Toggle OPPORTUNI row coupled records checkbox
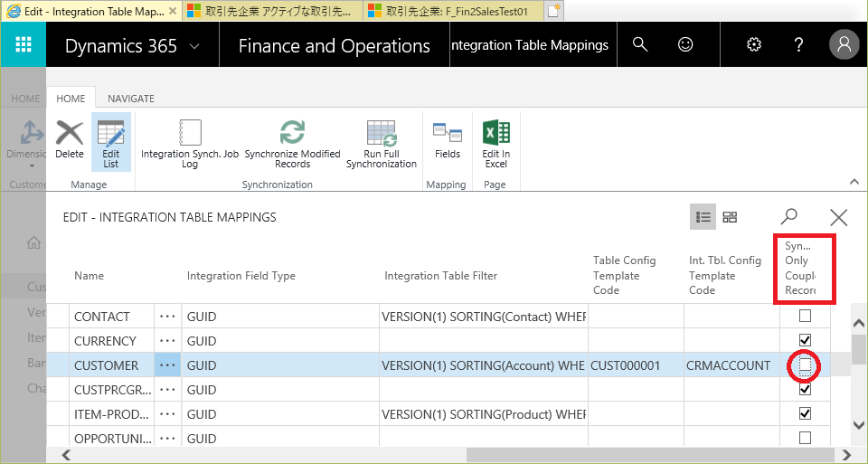 tap(805, 438)
